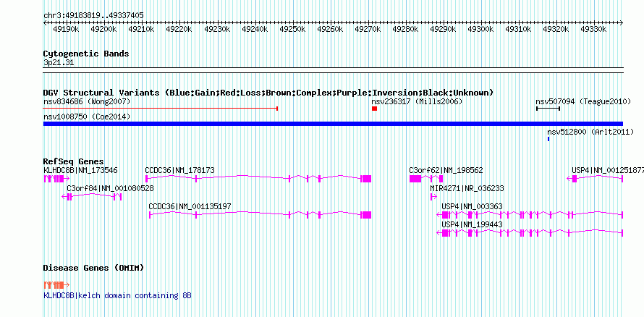Click the KLHDC8B|NM_173546 gene label

coord(80,170)
